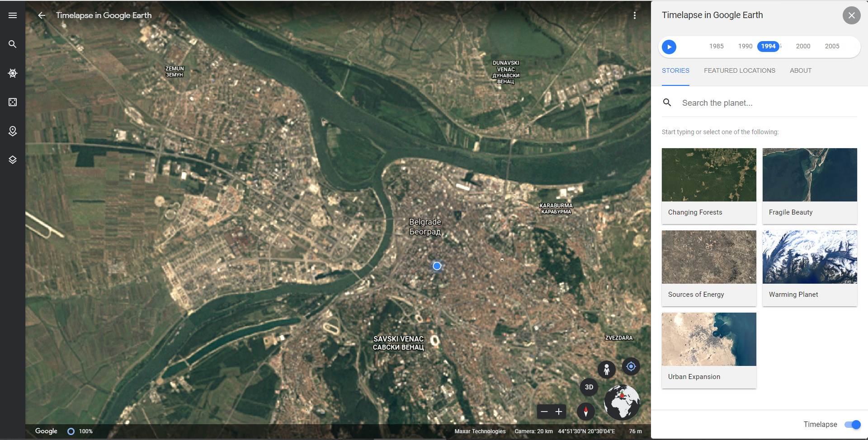Image resolution: width=868 pixels, height=440 pixels.
Task: Click the back arrow to exit Timelapse
Action: pos(42,15)
